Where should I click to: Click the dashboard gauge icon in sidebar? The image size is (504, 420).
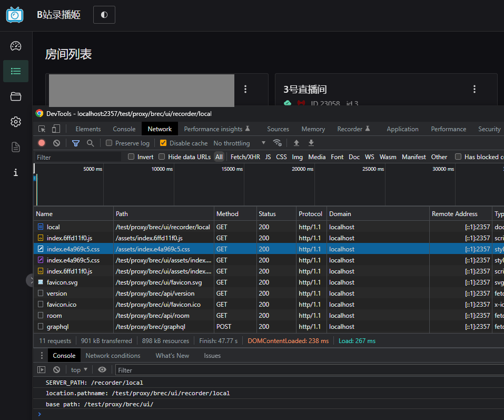pos(16,46)
